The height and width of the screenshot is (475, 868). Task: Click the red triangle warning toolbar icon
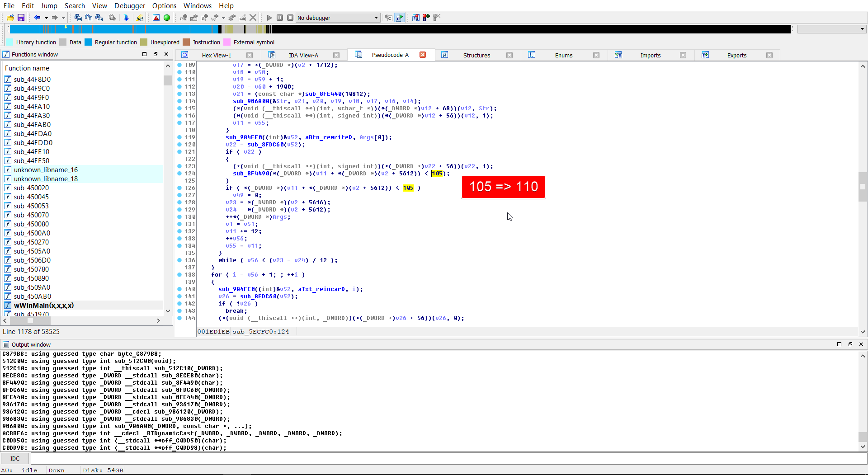pyautogui.click(x=156, y=18)
